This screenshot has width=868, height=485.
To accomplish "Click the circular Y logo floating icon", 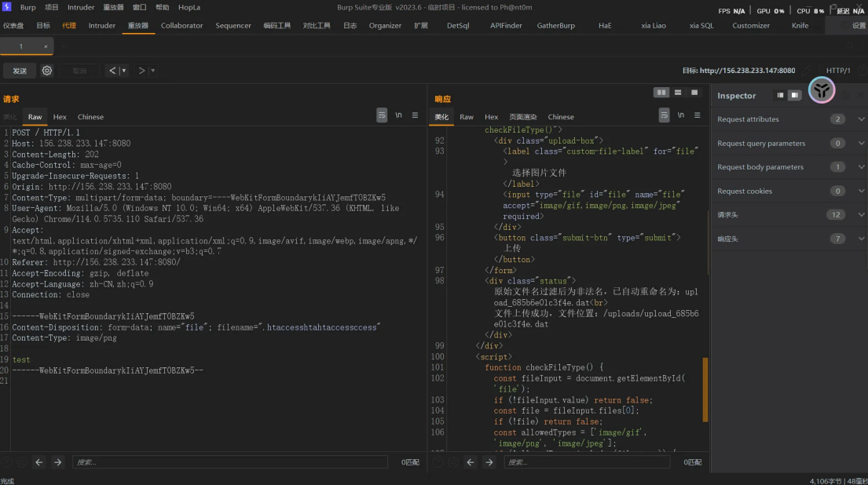I will coord(822,91).
